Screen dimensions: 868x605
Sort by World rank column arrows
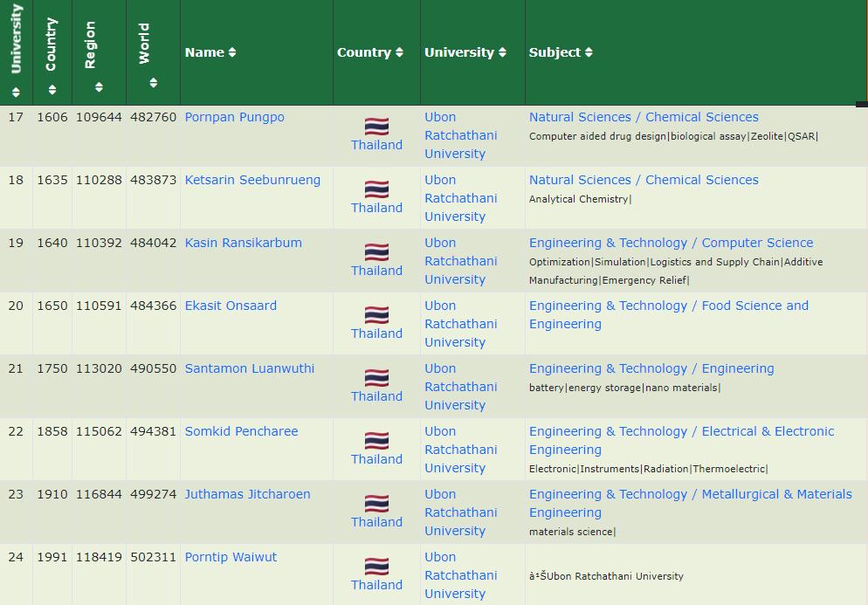(154, 82)
